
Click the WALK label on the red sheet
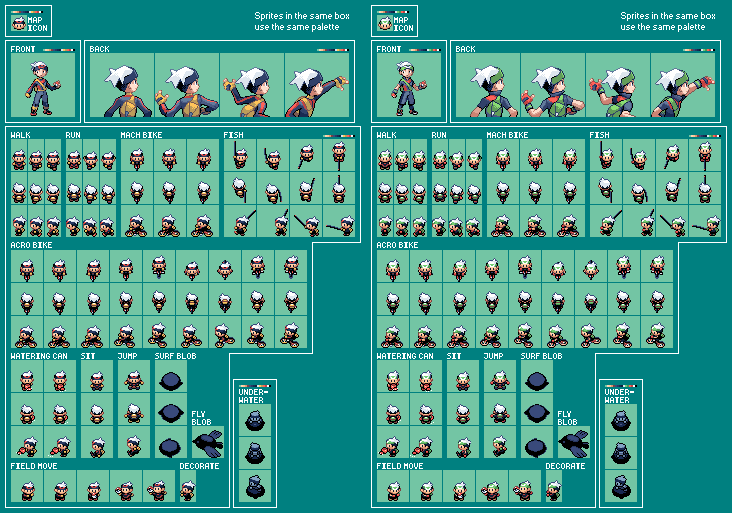coord(21,135)
